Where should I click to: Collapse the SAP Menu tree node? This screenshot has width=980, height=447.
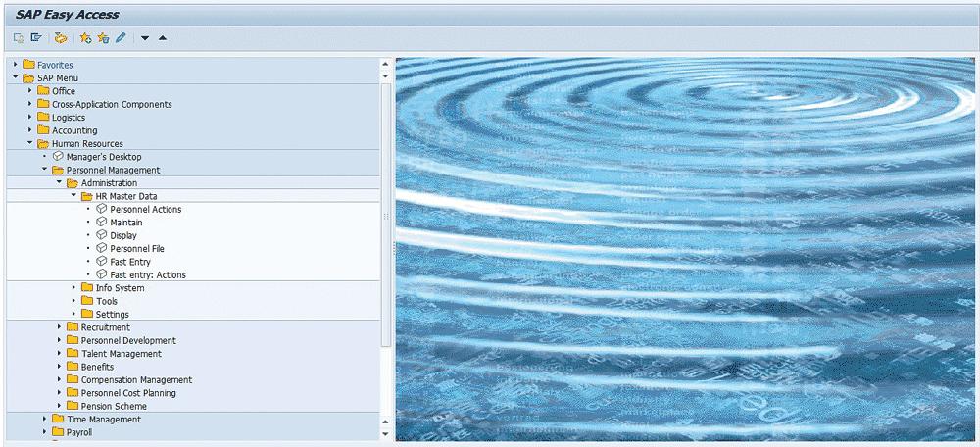(x=16, y=77)
